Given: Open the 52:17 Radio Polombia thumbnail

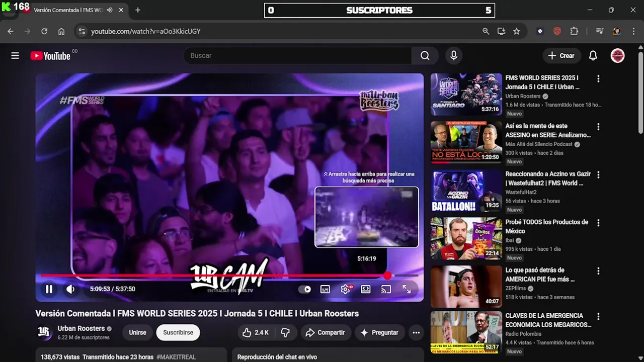Looking at the screenshot, I should [466, 332].
